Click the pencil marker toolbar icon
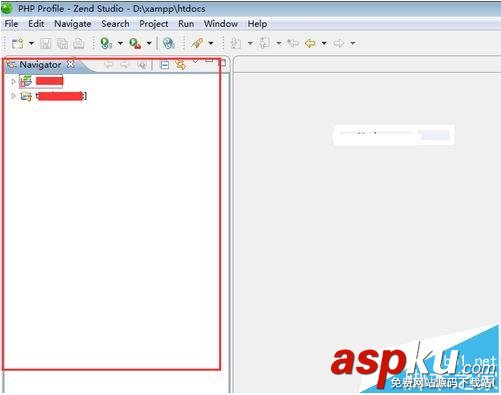This screenshot has width=501, height=395. pyautogui.click(x=197, y=43)
